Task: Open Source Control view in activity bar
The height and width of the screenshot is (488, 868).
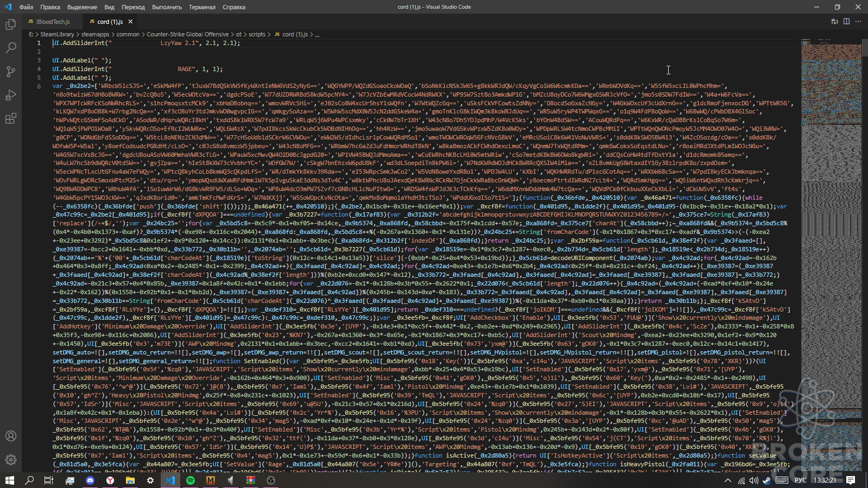Action: (x=10, y=72)
